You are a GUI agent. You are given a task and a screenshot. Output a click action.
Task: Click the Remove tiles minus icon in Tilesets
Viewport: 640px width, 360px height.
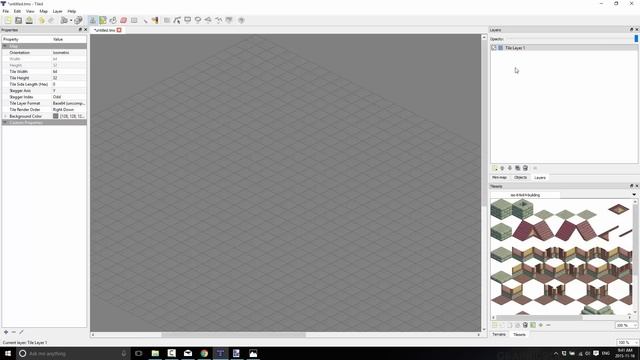pyautogui.click(x=548, y=325)
